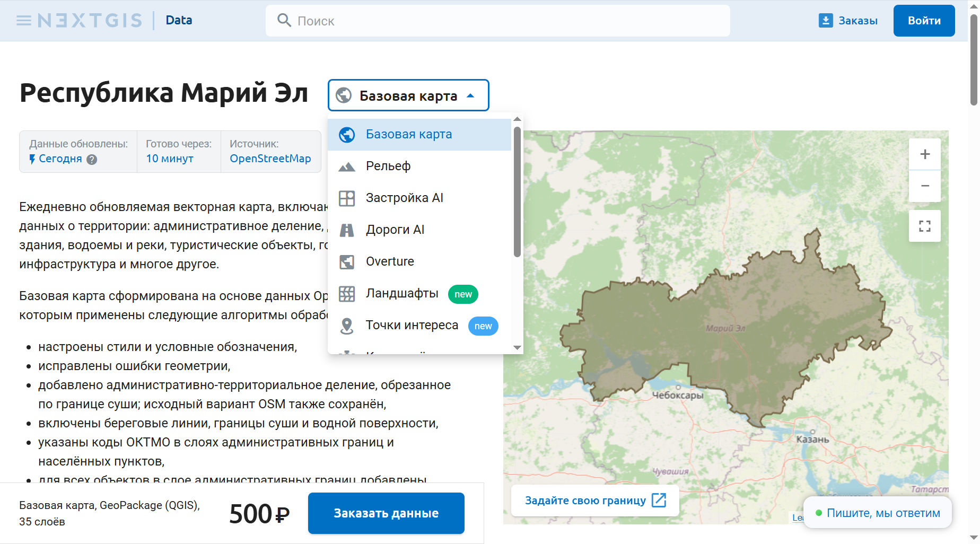Open the OpenStreetMap source link

270,159
